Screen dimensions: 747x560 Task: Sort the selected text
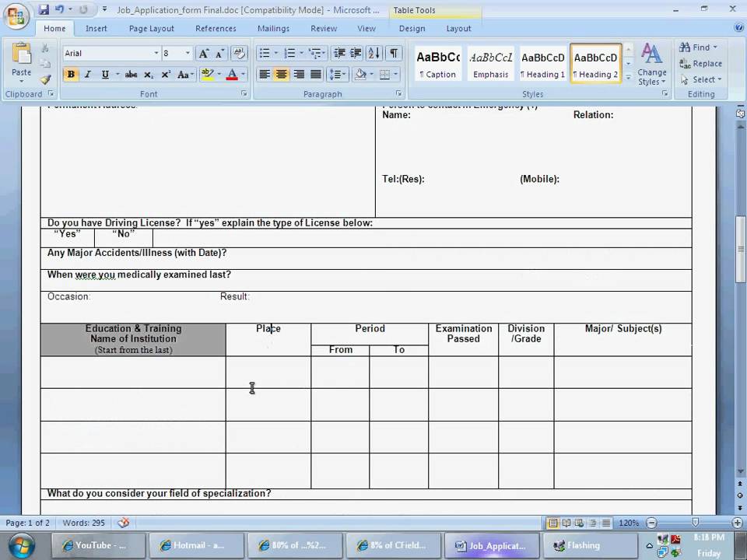click(374, 53)
